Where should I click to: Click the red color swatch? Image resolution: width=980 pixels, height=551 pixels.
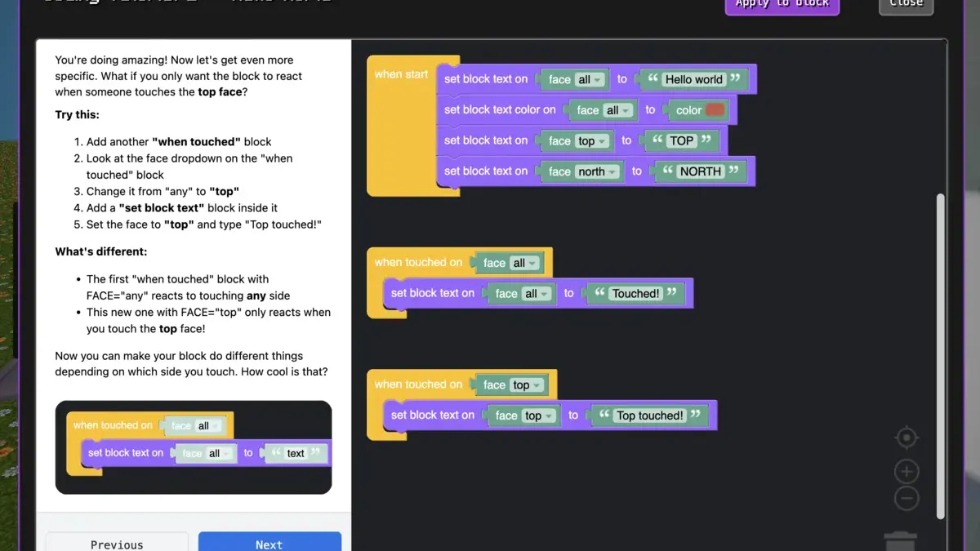[x=715, y=110]
